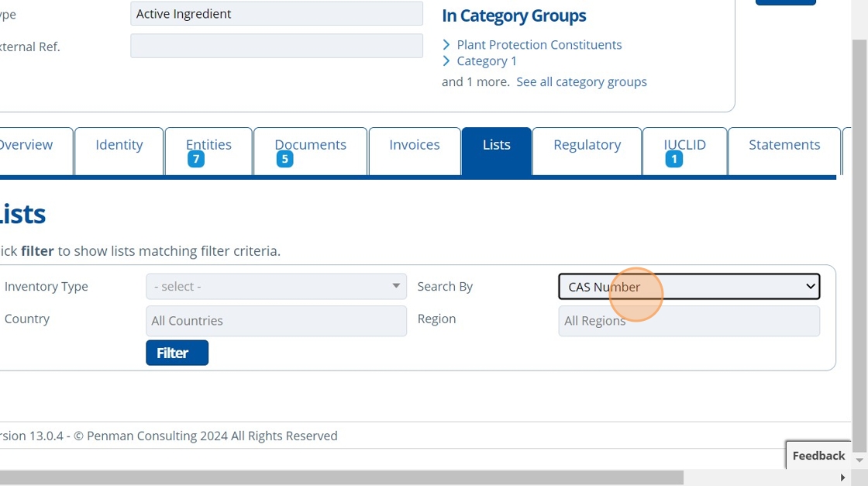
Task: Open the Overview tab
Action: pos(31,145)
